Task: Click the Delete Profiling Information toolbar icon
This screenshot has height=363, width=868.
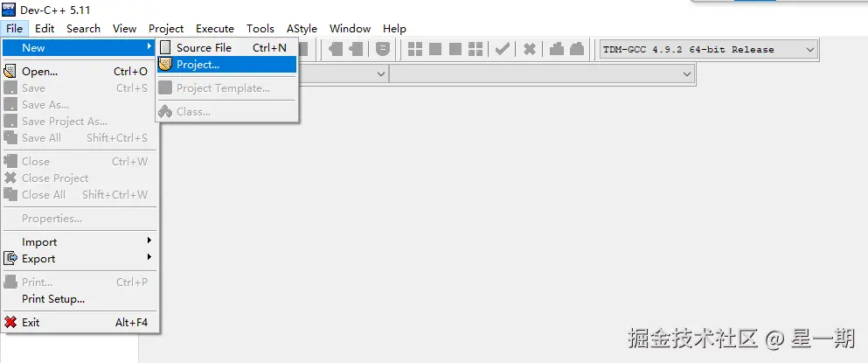Action: point(577,49)
